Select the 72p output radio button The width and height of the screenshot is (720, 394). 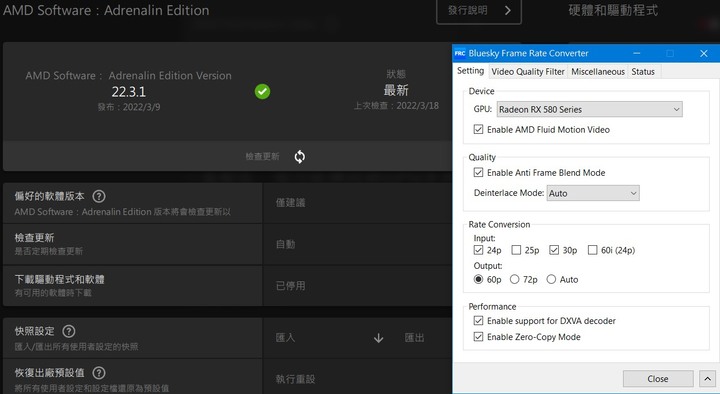pyautogui.click(x=514, y=279)
